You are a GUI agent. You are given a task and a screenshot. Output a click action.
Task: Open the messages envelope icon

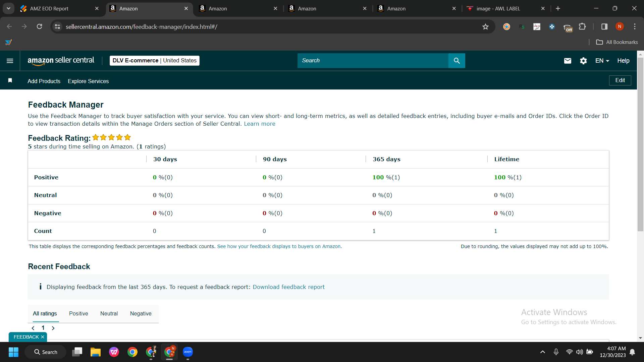tap(568, 61)
